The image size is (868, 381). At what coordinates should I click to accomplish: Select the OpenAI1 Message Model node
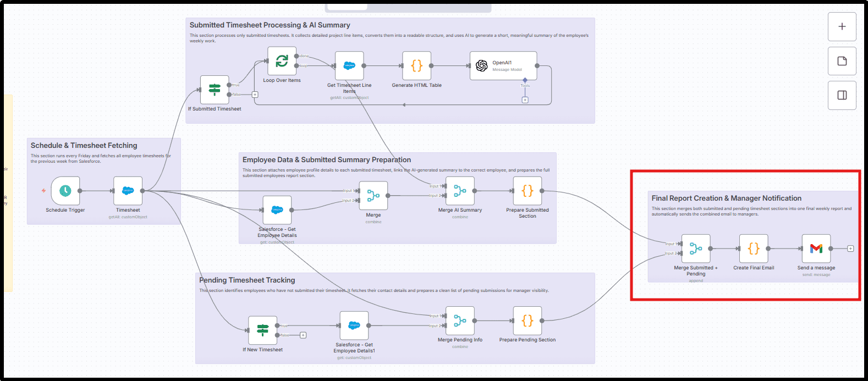pyautogui.click(x=503, y=66)
